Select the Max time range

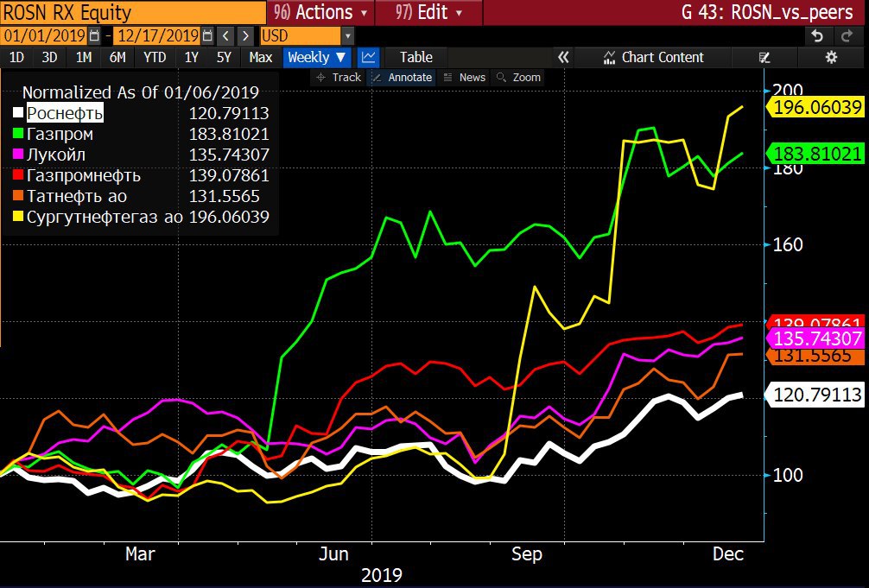[x=261, y=57]
